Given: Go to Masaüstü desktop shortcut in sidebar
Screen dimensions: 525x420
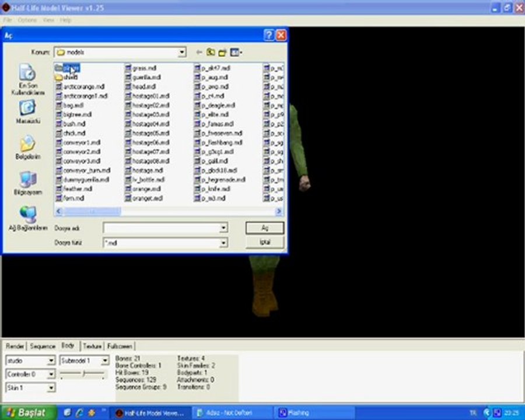Looking at the screenshot, I should point(27,112).
